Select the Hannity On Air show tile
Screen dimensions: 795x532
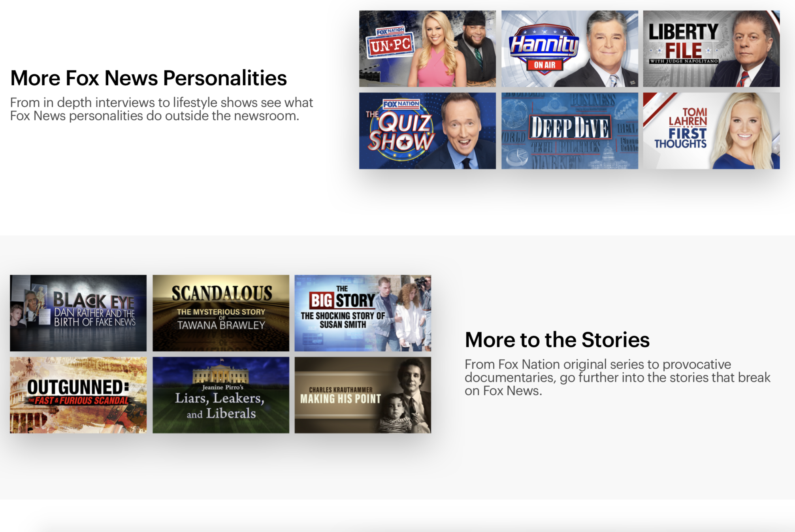pos(569,49)
